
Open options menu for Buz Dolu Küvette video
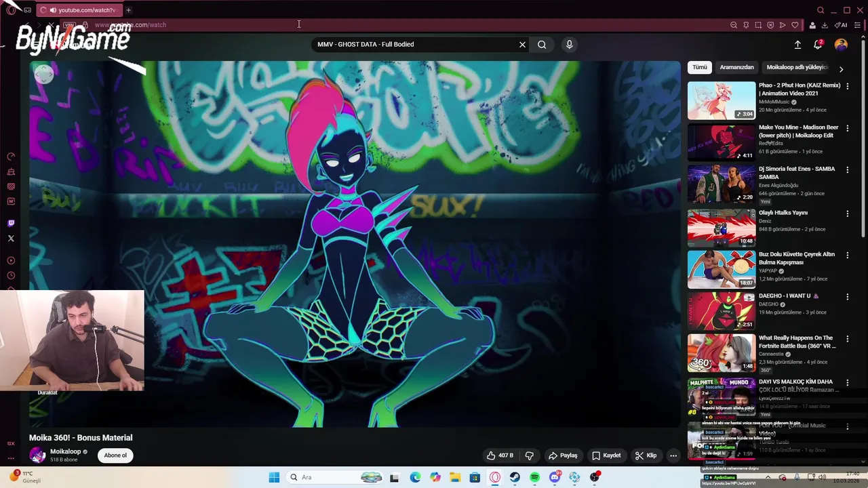(x=847, y=255)
